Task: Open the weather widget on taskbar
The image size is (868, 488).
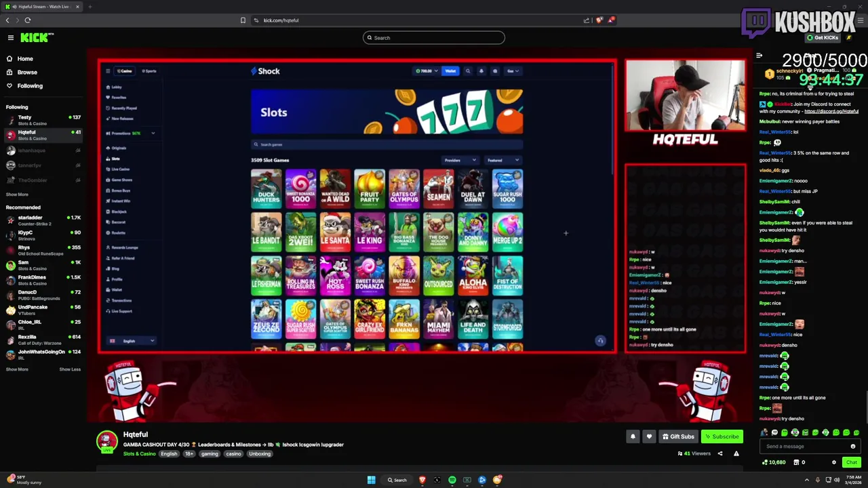Action: point(24,480)
